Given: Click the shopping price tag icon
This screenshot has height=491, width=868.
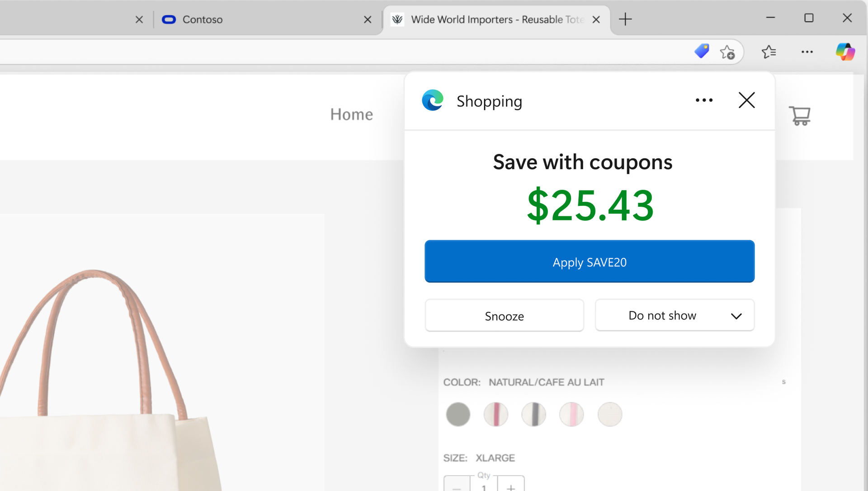Looking at the screenshot, I should pos(702,51).
